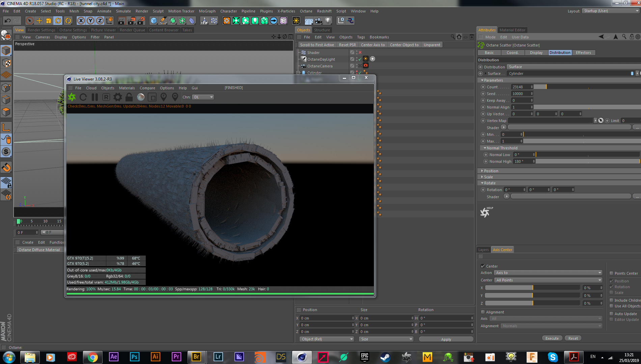Click the Execute button
This screenshot has height=364, width=641.
(552, 338)
